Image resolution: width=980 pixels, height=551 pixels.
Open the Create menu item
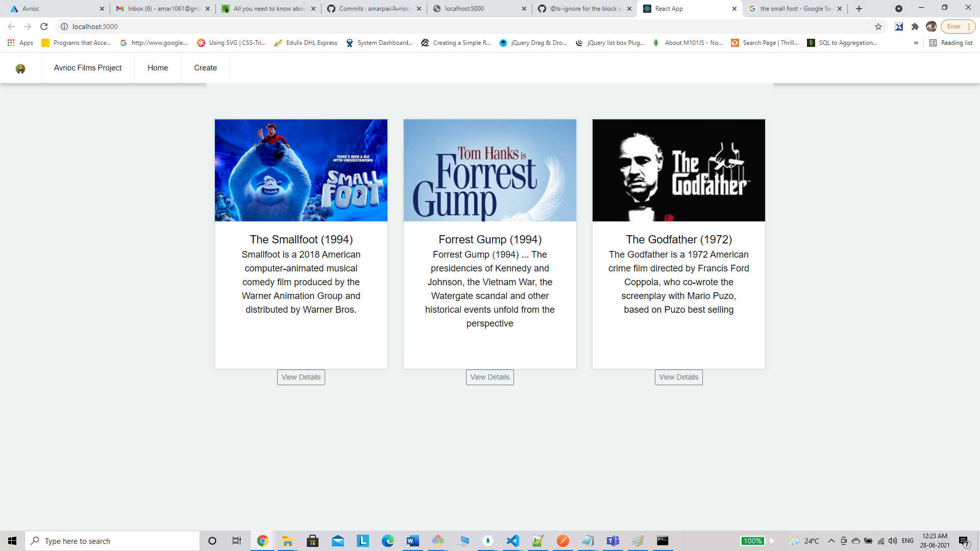[205, 68]
